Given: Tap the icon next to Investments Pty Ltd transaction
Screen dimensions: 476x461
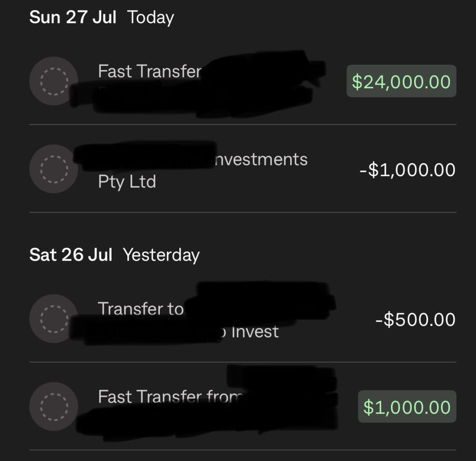Looking at the screenshot, I should coord(53,169).
